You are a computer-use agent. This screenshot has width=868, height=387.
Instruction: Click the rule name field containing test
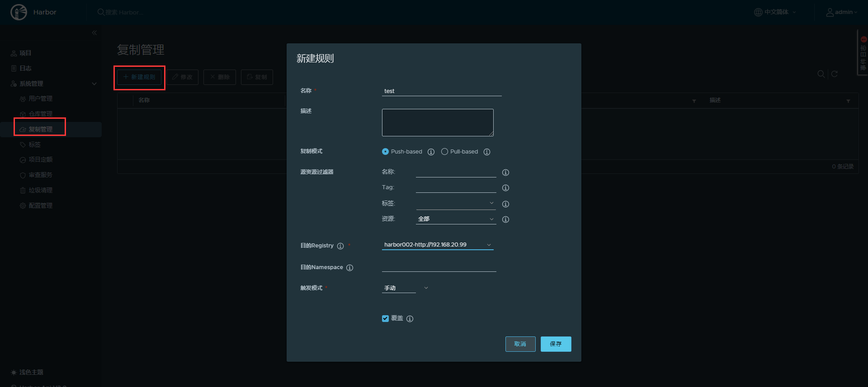coord(442,91)
